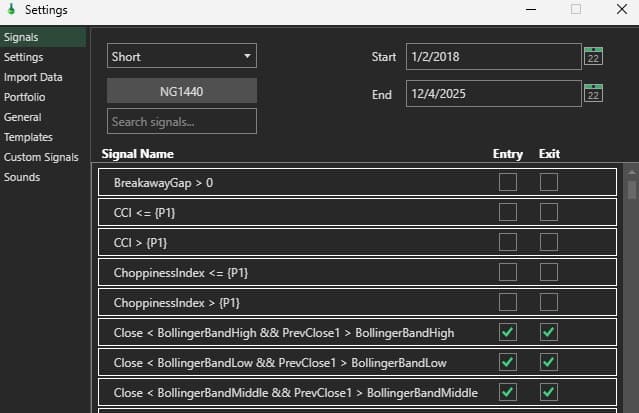This screenshot has width=639, height=413.
Task: Enable Exit for ChoppinessIndex <= {P1}
Action: [549, 272]
